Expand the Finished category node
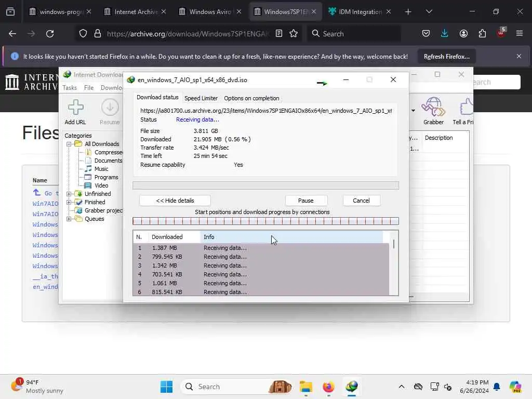 coord(69,202)
